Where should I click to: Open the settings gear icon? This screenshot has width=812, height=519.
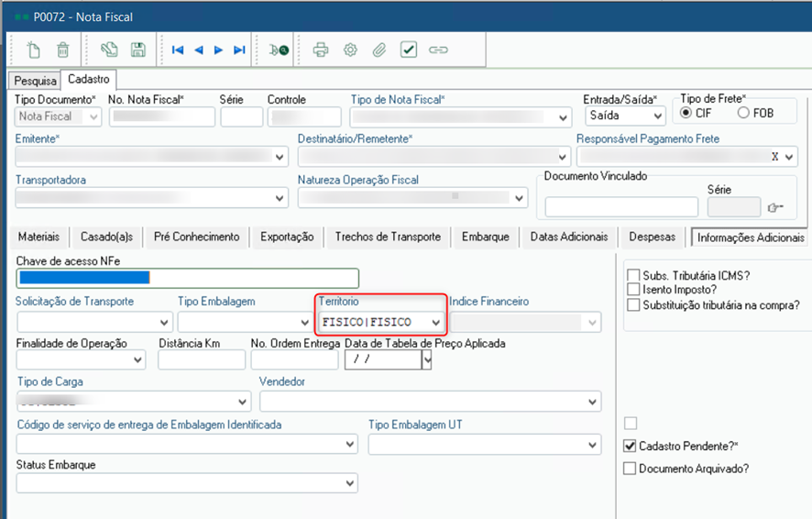click(x=351, y=50)
